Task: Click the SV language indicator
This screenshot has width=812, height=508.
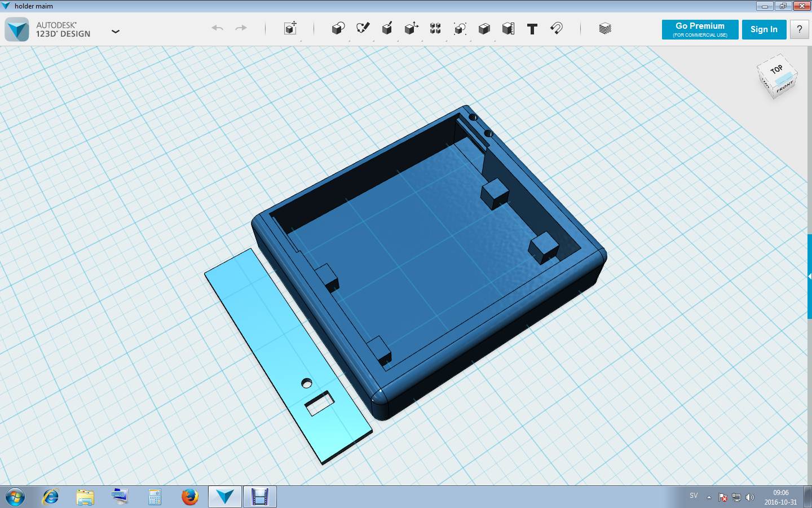Action: click(x=694, y=496)
